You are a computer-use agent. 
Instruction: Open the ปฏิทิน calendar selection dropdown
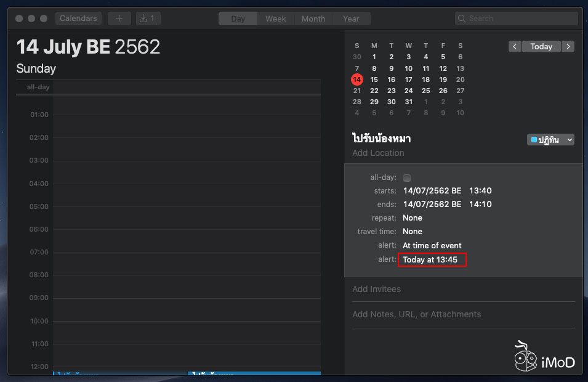(550, 139)
